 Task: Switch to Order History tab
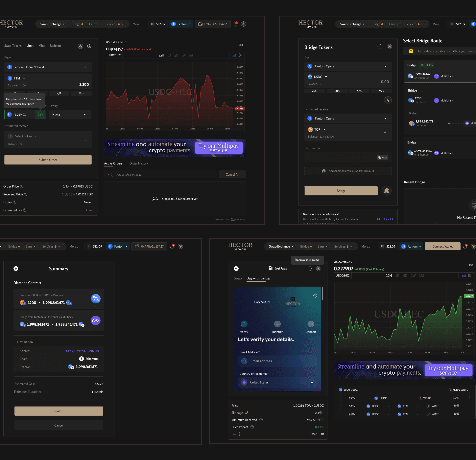click(138, 163)
